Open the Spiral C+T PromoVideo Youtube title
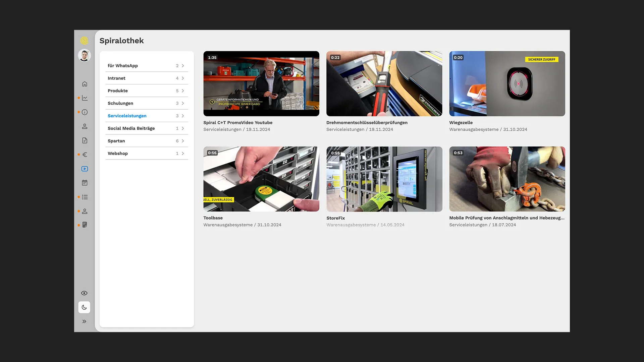The image size is (644, 362). (238, 123)
